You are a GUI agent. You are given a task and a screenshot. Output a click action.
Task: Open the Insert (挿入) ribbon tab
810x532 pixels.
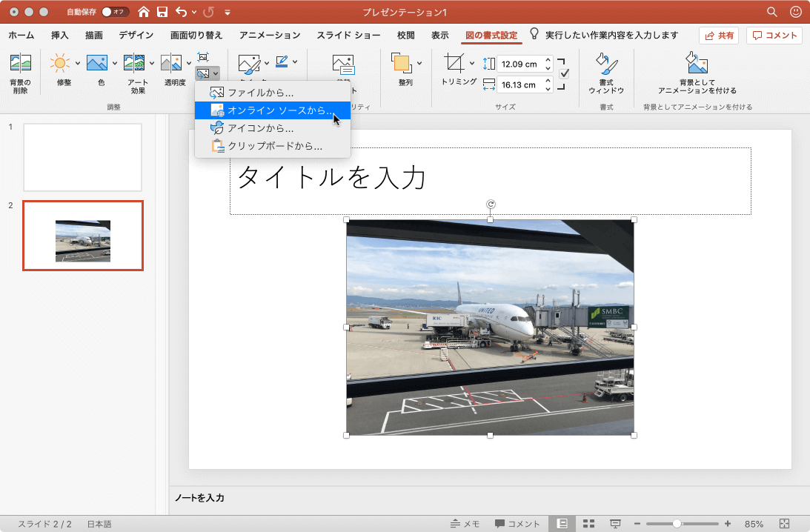pos(60,35)
